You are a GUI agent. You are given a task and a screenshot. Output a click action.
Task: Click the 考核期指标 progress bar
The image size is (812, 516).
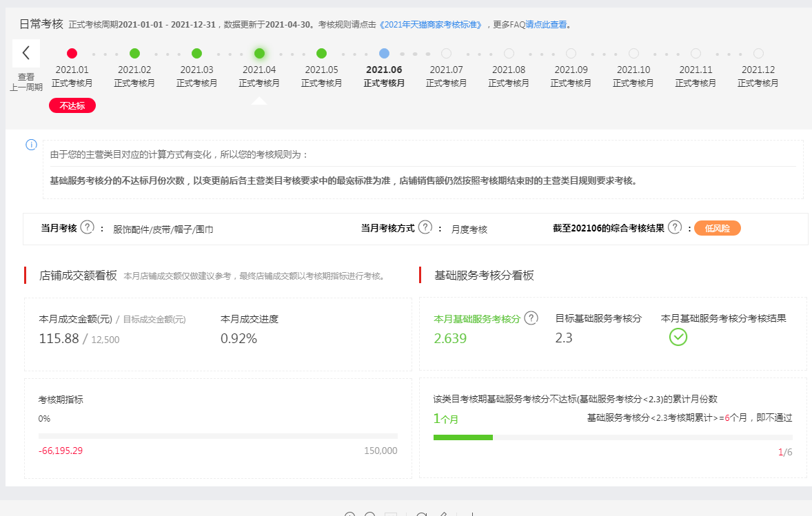[218, 436]
